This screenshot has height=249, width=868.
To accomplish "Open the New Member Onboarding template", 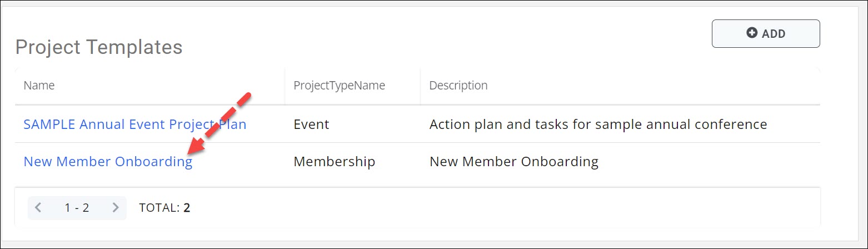I will coord(108,162).
